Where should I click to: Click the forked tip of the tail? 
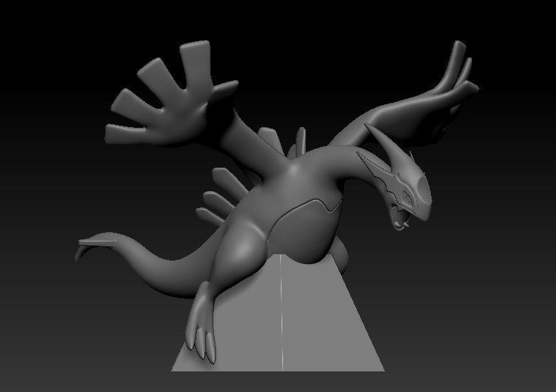pos(84,247)
